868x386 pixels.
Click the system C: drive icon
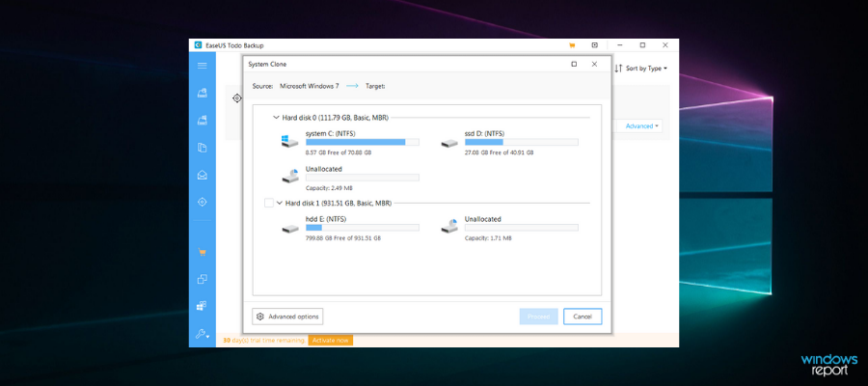pos(289,142)
